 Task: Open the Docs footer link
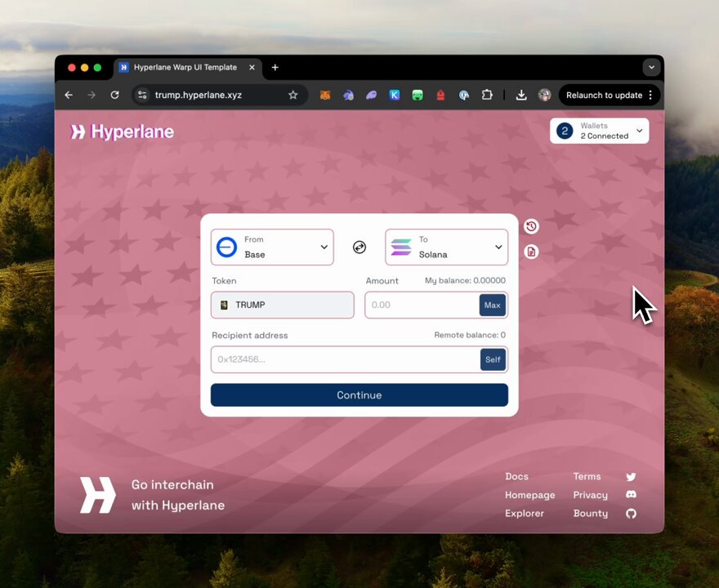tap(516, 477)
